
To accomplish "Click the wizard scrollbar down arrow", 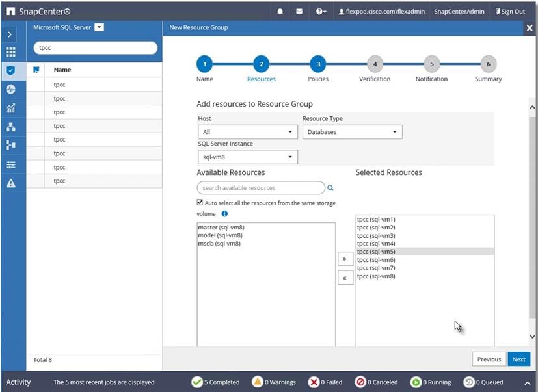I will tap(532, 337).
